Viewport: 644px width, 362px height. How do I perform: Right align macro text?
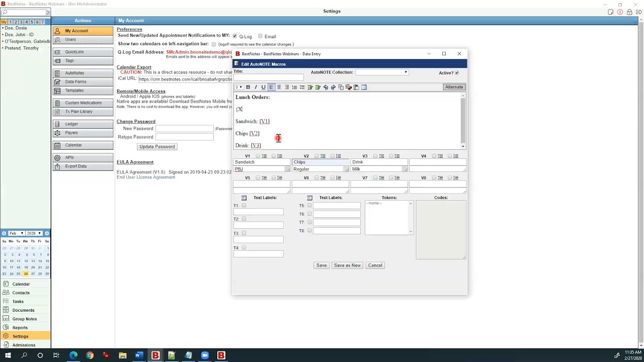287,87
